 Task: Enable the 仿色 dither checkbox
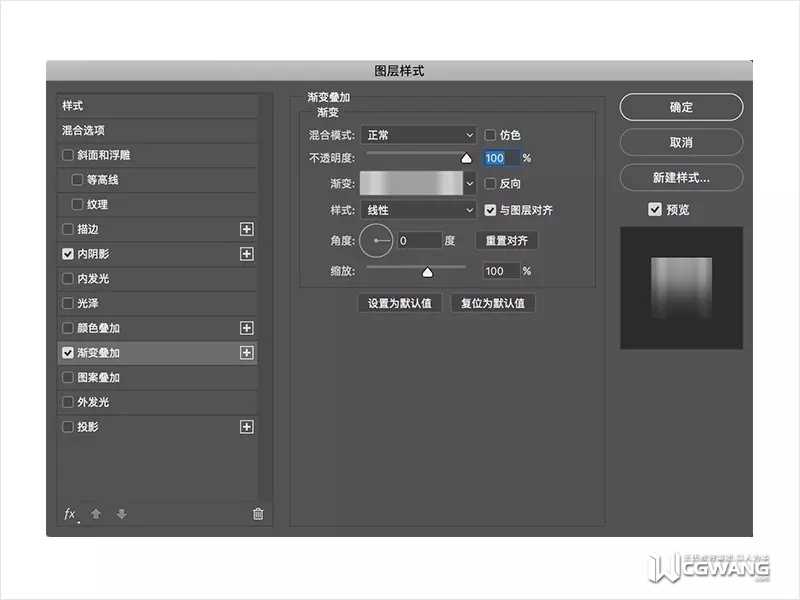490,135
